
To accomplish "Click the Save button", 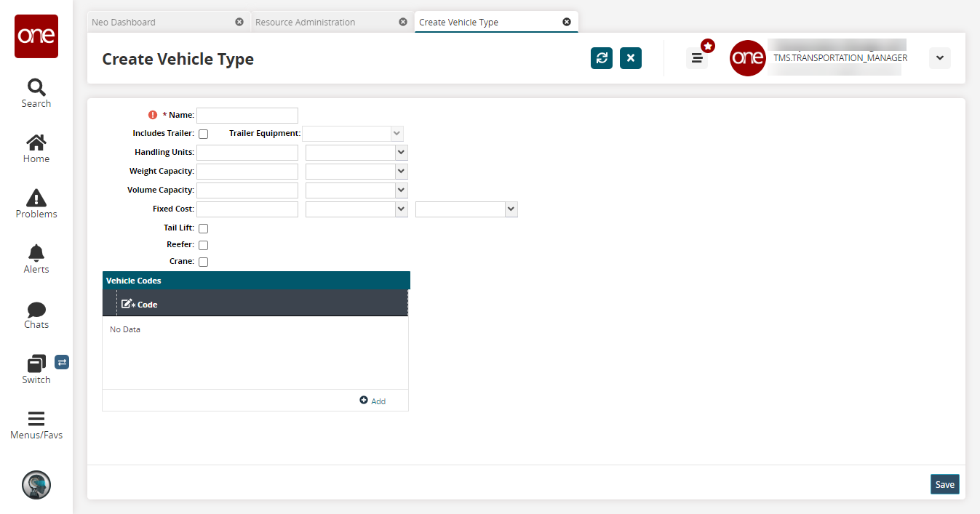I will (x=945, y=484).
